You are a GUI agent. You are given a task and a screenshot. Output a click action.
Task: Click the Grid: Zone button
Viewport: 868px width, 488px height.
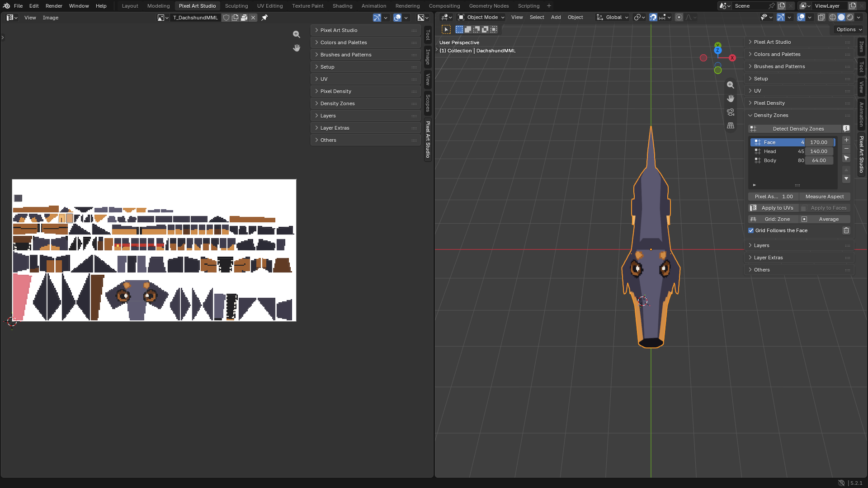(x=773, y=219)
